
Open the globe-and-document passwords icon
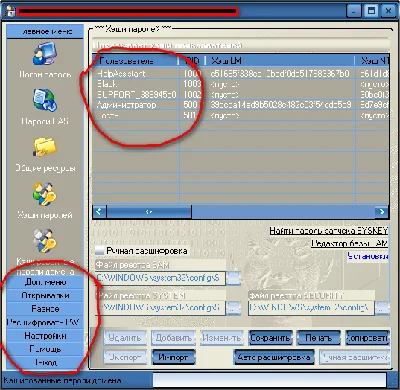tap(45, 100)
